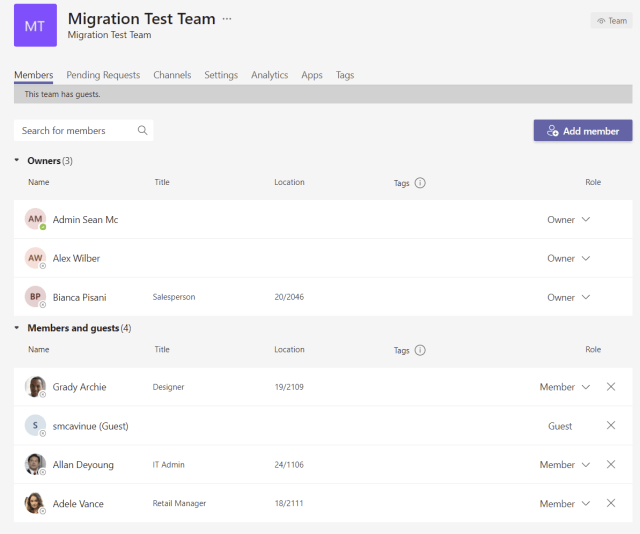640x534 pixels.
Task: Click 'This team has guests.' banner text
Action: click(x=62, y=94)
